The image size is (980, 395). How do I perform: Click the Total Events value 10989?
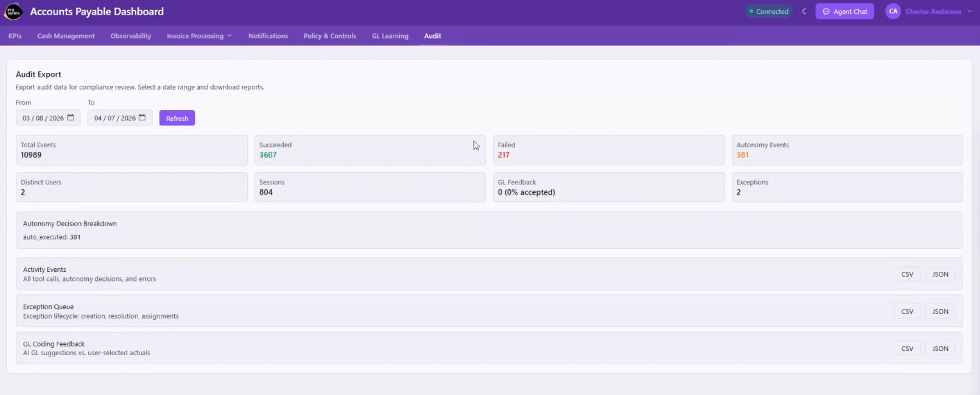pos(31,155)
